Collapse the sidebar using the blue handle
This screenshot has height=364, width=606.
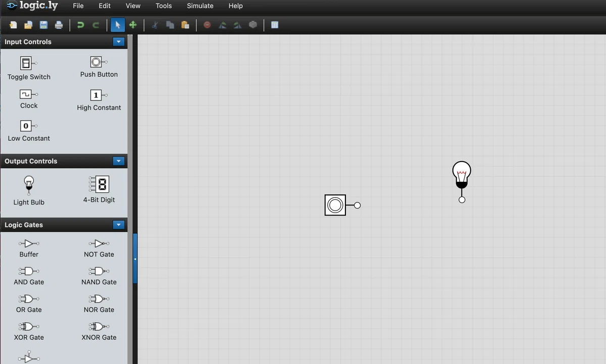[x=135, y=258]
